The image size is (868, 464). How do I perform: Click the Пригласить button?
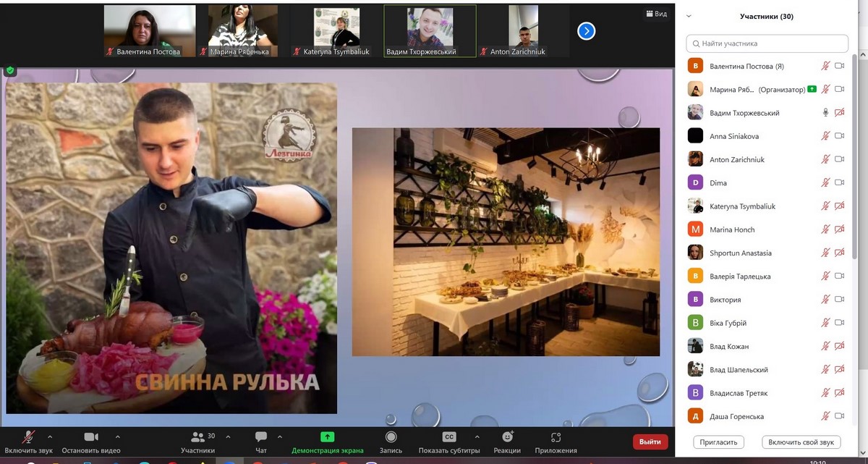(x=719, y=442)
